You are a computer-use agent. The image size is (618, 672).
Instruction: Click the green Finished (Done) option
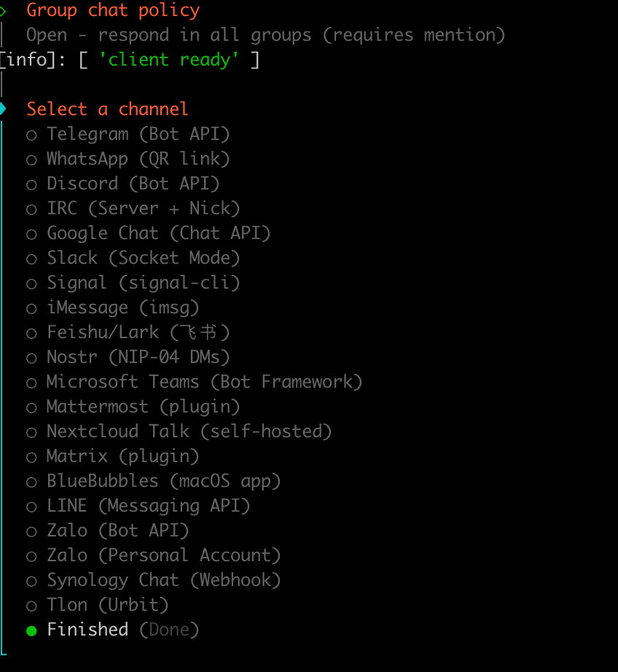point(31,630)
